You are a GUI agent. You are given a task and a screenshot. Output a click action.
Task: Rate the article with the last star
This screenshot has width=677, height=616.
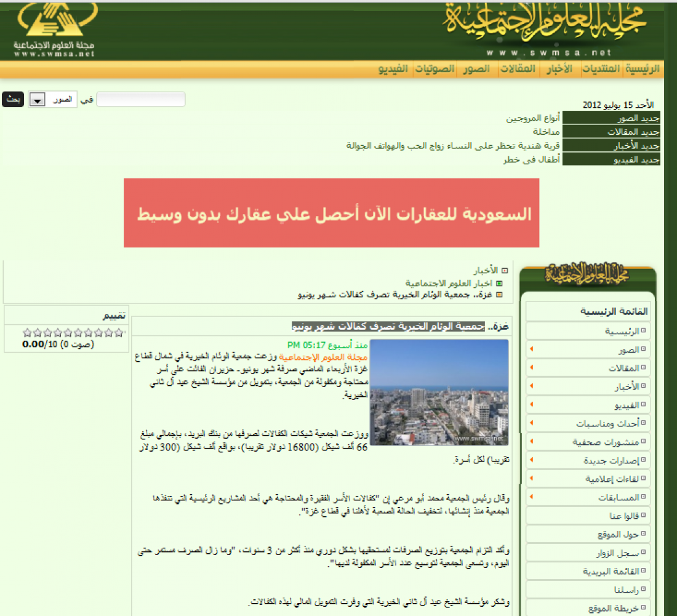pos(27,333)
